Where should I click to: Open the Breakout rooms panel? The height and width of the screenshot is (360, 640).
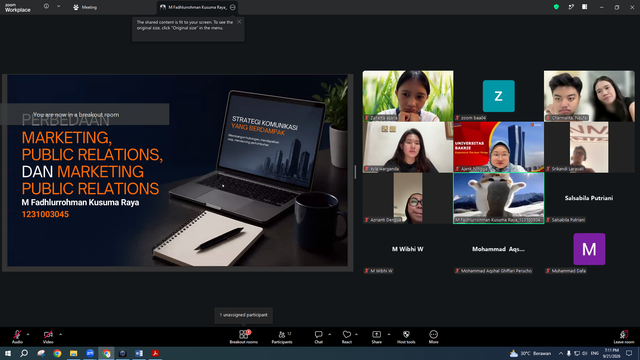(244, 337)
